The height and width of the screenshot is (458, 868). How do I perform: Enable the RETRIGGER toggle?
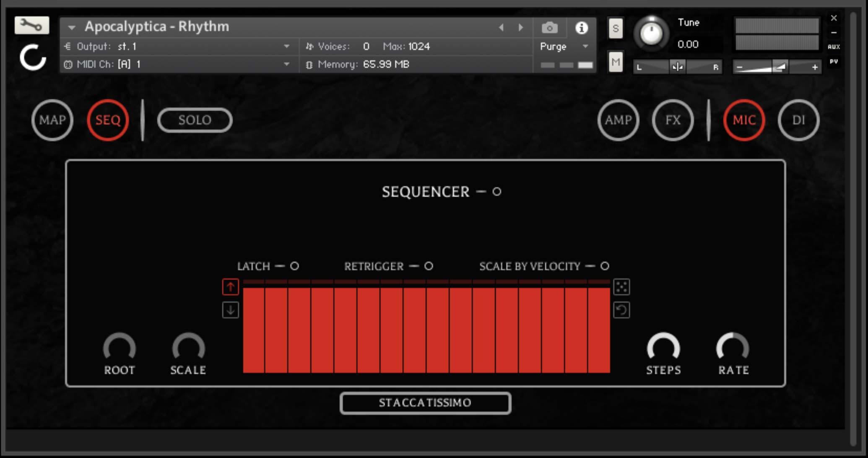tap(429, 266)
